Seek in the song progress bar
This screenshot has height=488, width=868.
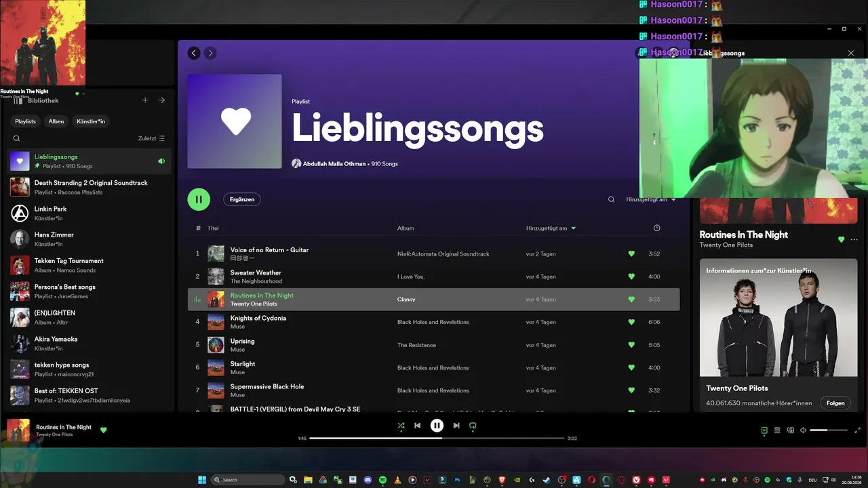[x=437, y=439]
